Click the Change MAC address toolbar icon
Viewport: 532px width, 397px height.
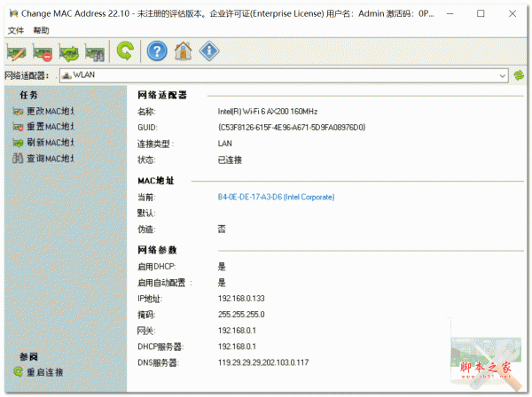coord(16,51)
